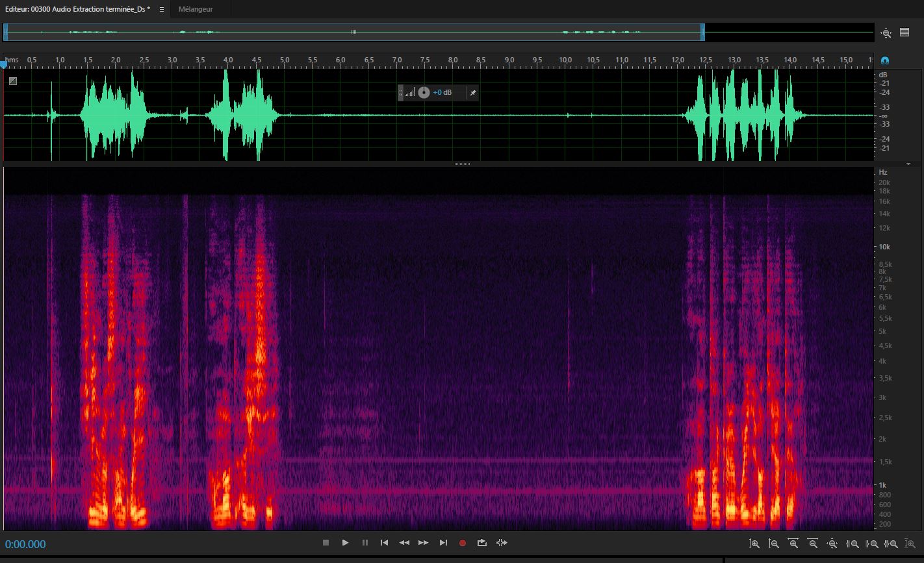
Task: Click the fast forward button
Action: click(424, 543)
